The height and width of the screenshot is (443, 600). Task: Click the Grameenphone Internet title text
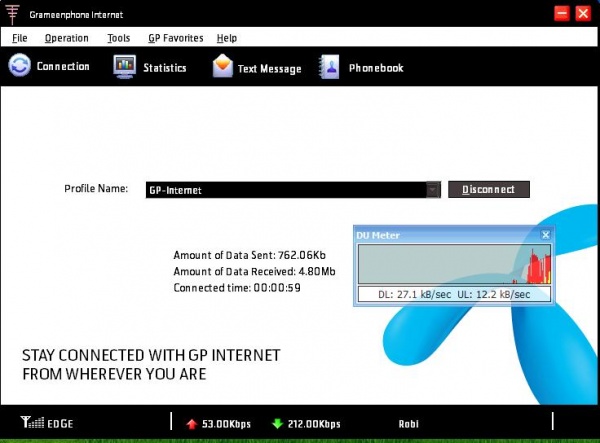pos(76,15)
